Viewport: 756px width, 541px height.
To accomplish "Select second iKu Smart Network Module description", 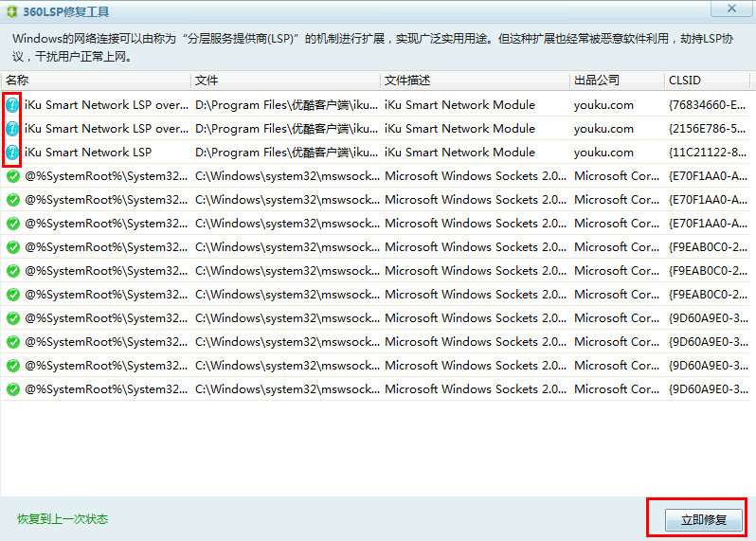I will point(459,129).
